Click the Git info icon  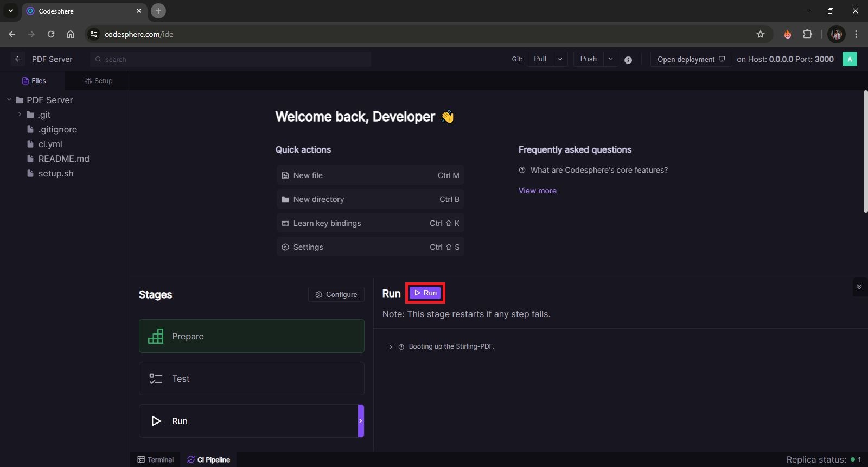point(628,60)
